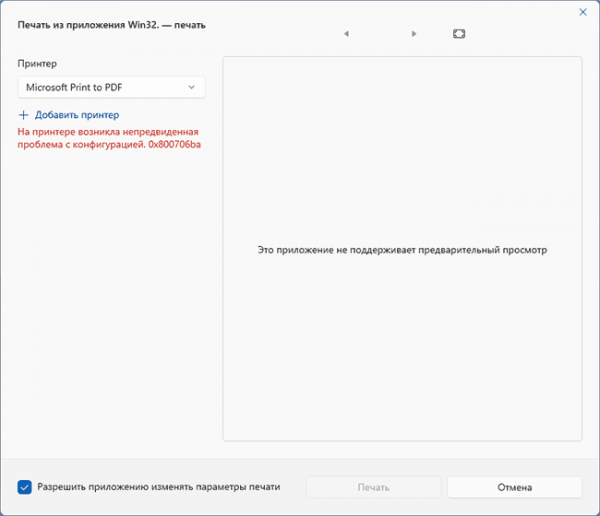Click the 'Добавить принтер' link
Screen dimensions: 600x516
[x=69, y=115]
